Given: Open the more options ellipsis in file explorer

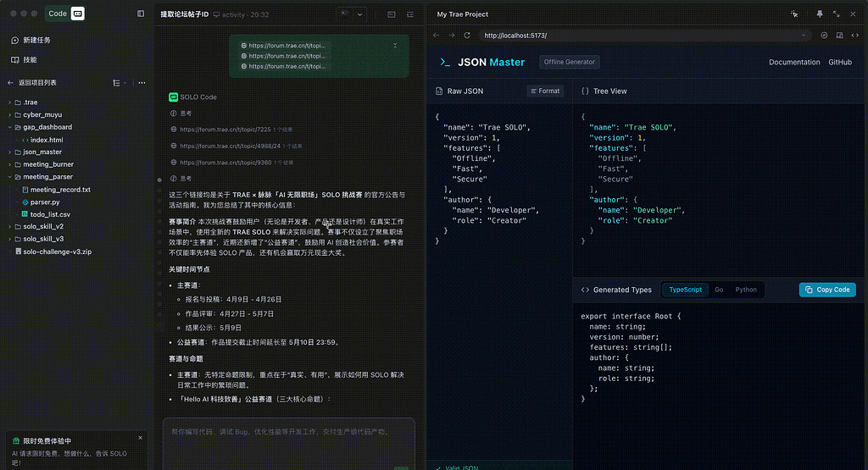Looking at the screenshot, I should (x=142, y=83).
